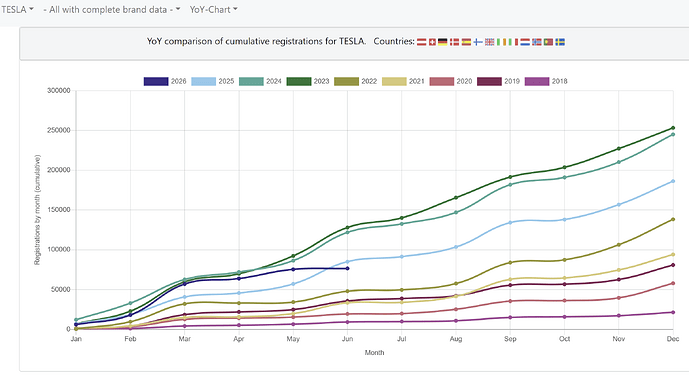Select the 2021 line's December data point
The width and height of the screenshot is (689, 376).
(x=673, y=254)
